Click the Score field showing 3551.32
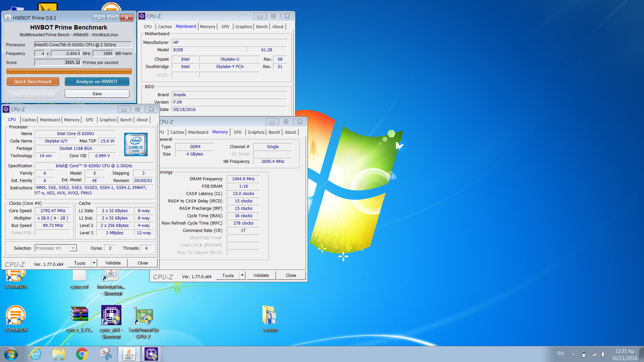Viewport: 644px width, 362px height. pos(58,62)
